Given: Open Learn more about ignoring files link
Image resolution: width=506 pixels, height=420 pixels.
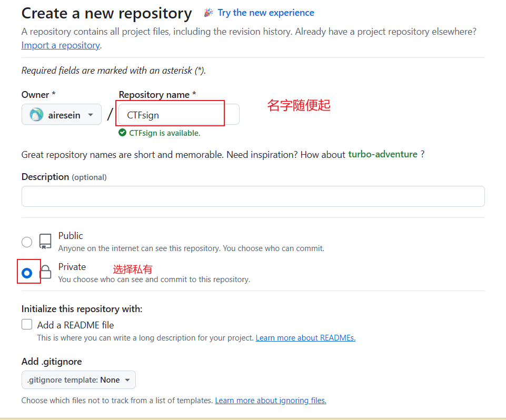Looking at the screenshot, I should [271, 401].
